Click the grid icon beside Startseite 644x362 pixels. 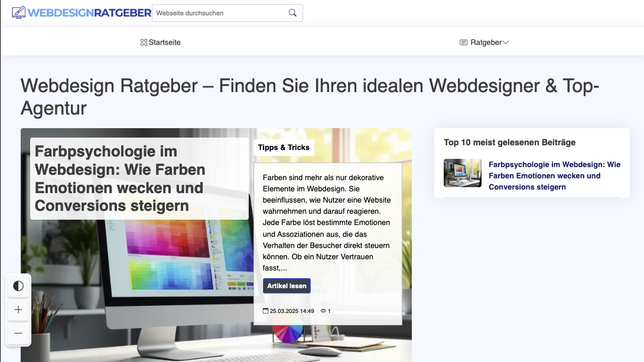click(x=143, y=42)
